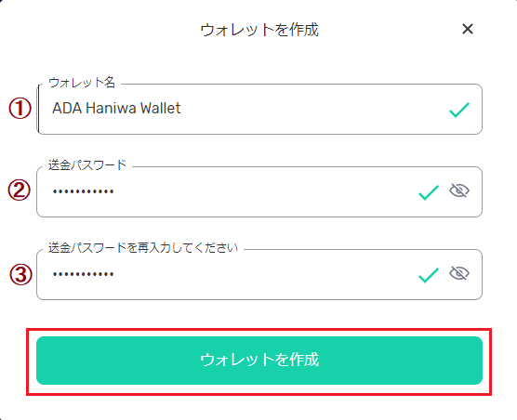This screenshot has width=517, height=420.
Task: Focus the ウォレット名 input field
Action: coord(259,109)
